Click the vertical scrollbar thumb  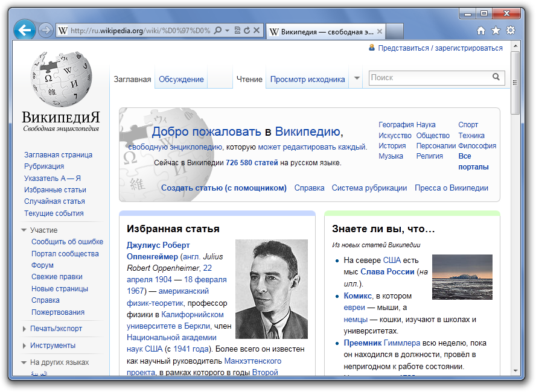[515, 83]
